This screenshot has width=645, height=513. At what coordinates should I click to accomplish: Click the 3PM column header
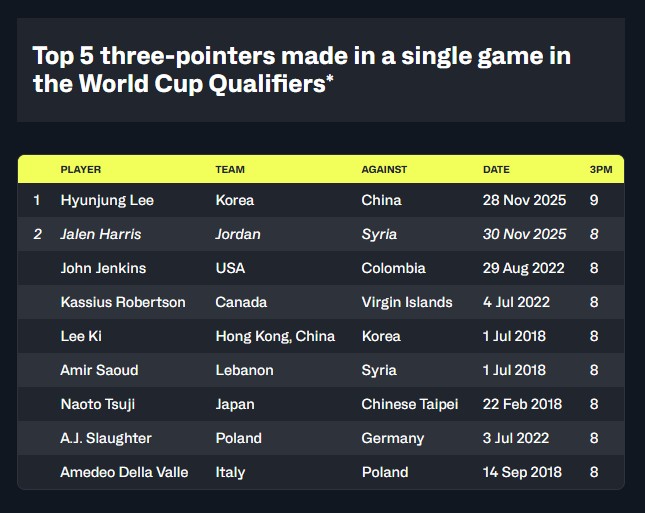600,170
